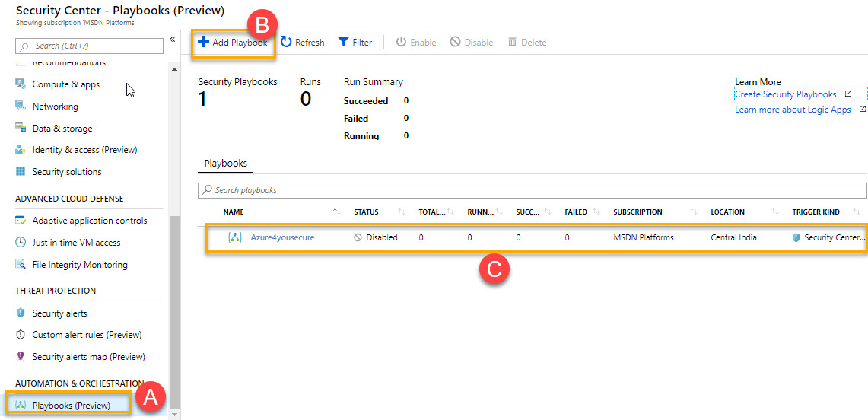
Task: Sort the LOCATION column using its arrows
Action: 775,212
